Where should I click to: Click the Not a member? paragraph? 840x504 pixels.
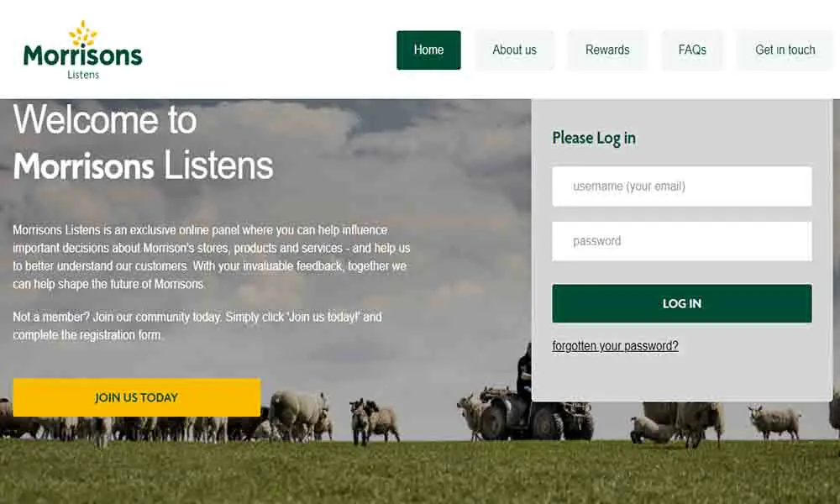coord(197,326)
